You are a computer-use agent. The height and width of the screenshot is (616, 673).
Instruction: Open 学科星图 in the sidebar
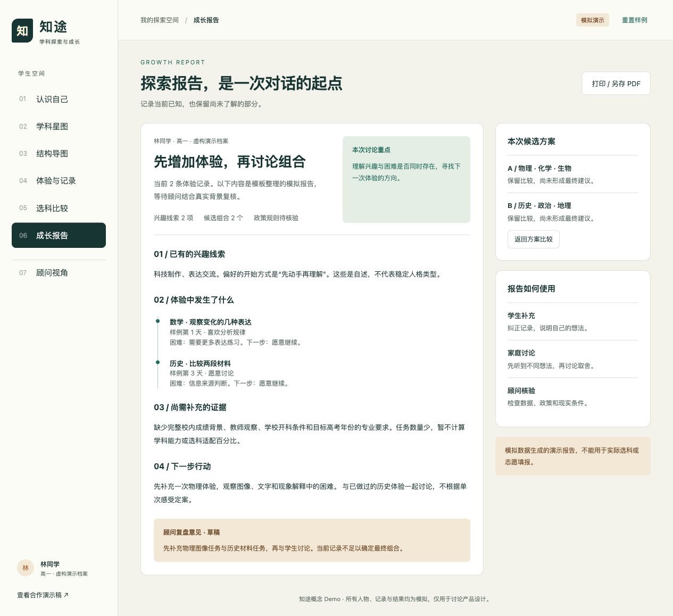[59, 126]
